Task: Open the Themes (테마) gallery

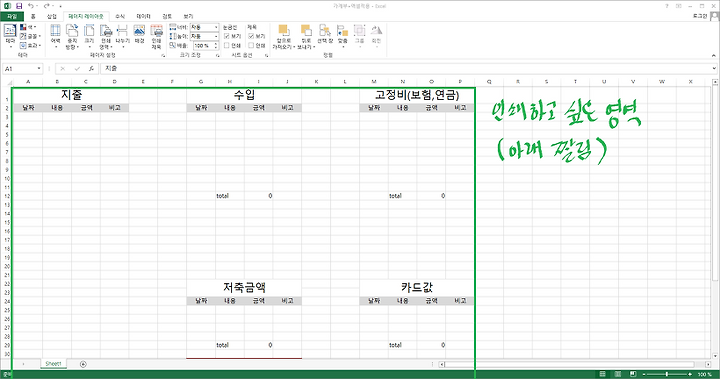Action: click(10, 36)
